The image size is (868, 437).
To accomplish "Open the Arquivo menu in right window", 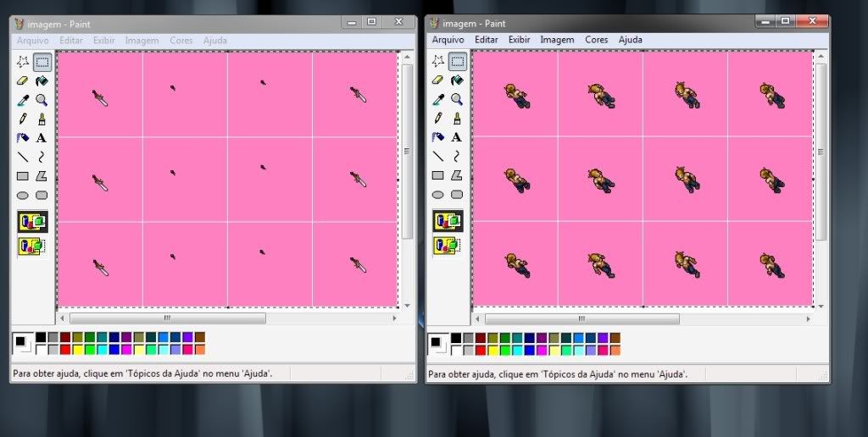I will point(448,40).
